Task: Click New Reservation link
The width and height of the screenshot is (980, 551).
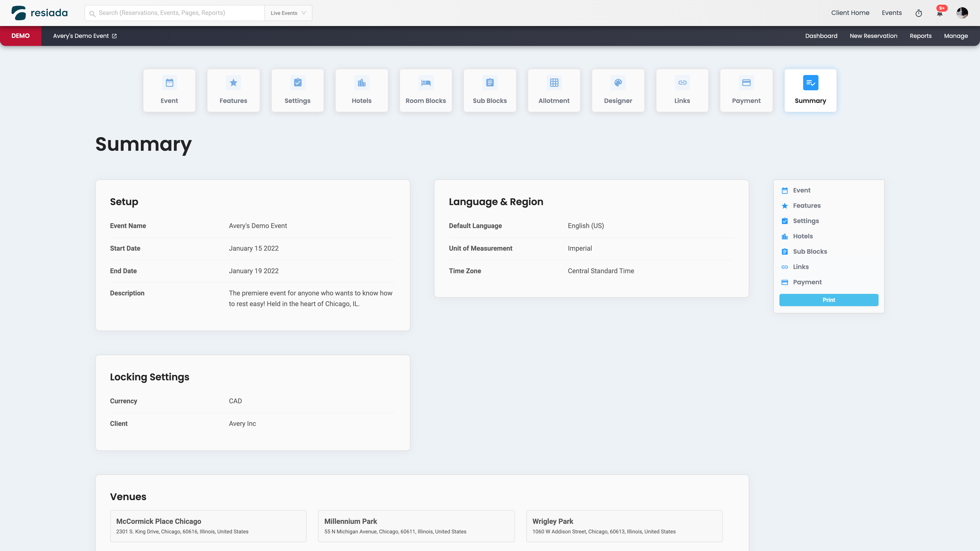Action: click(873, 36)
